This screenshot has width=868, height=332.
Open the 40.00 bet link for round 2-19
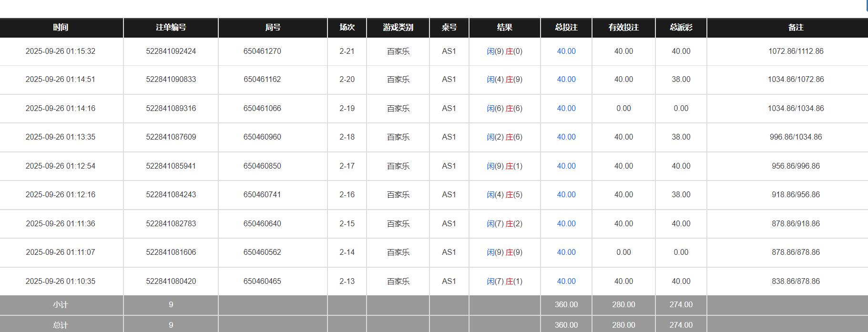point(566,109)
